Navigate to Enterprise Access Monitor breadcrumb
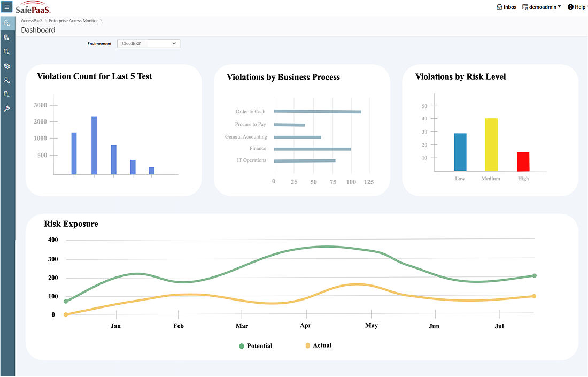Screen dimensions: 588x377 tap(73, 21)
